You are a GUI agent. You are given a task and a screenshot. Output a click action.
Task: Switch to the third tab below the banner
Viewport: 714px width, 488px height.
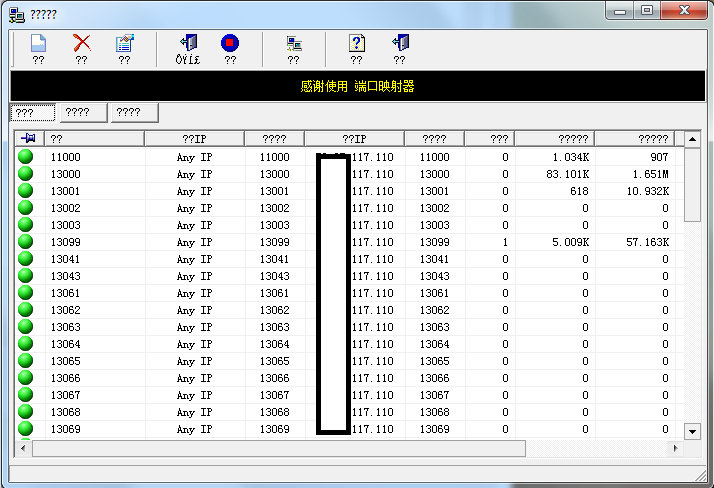pos(135,112)
